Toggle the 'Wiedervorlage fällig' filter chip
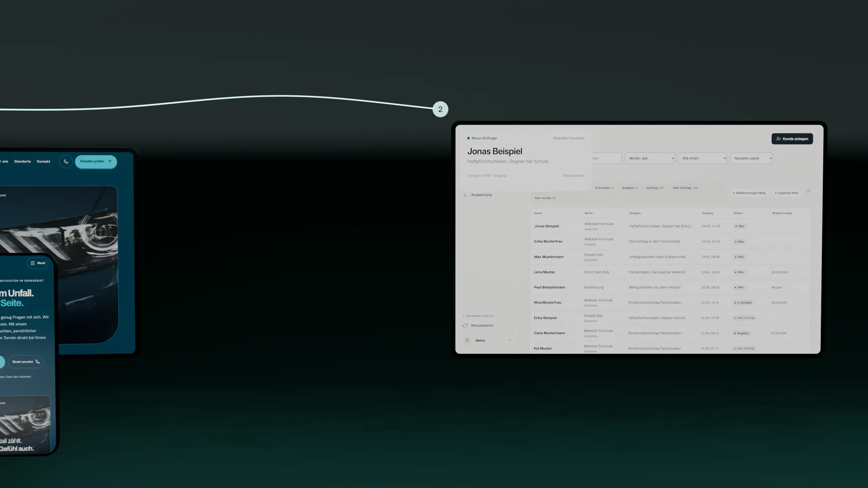Viewport: 868px width, 488px height. point(749,193)
